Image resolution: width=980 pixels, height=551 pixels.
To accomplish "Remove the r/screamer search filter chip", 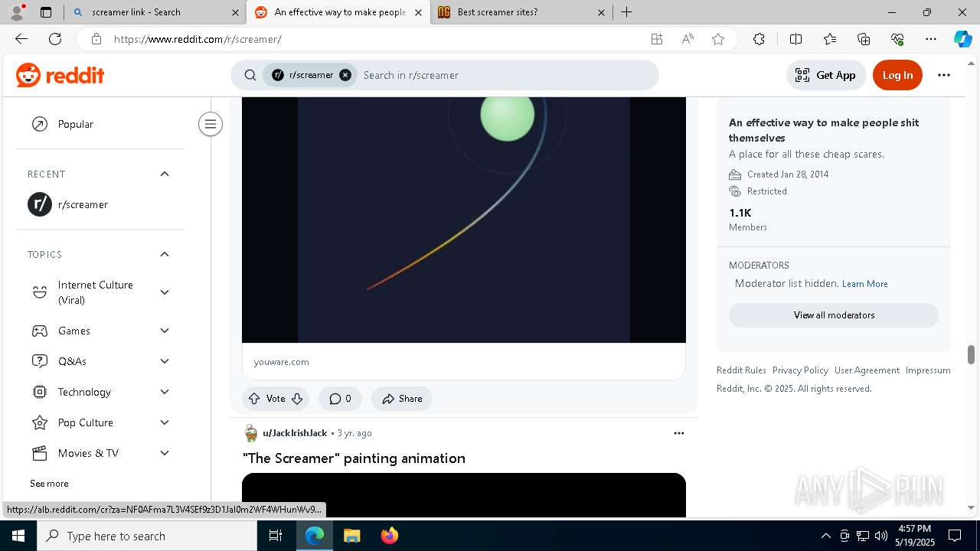I will click(x=345, y=75).
